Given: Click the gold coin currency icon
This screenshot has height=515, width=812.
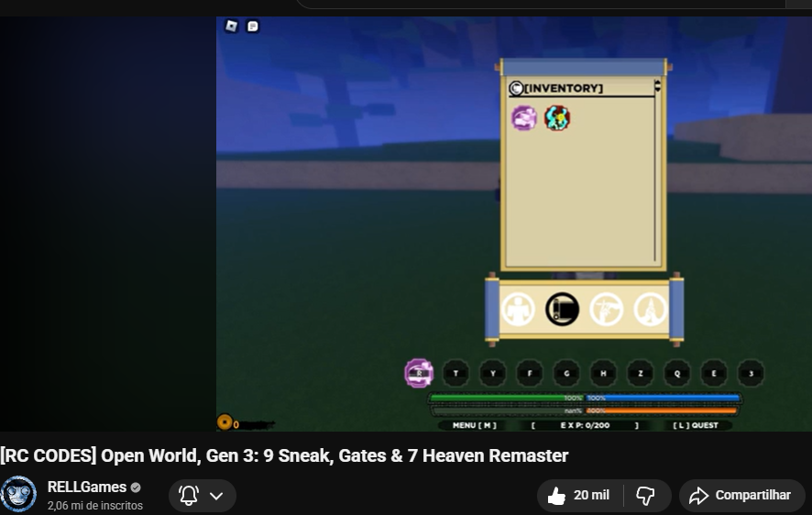Looking at the screenshot, I should click(x=225, y=422).
